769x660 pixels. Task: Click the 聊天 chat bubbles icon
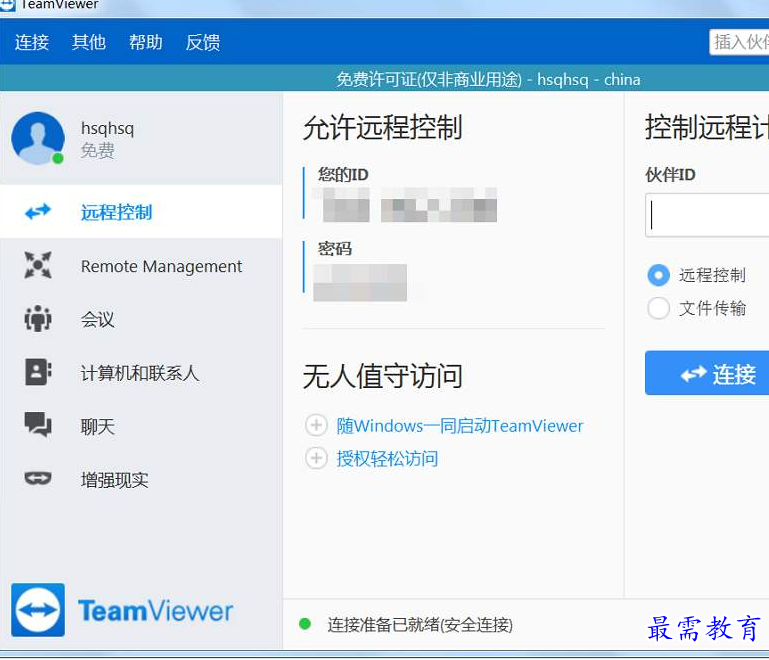38,425
